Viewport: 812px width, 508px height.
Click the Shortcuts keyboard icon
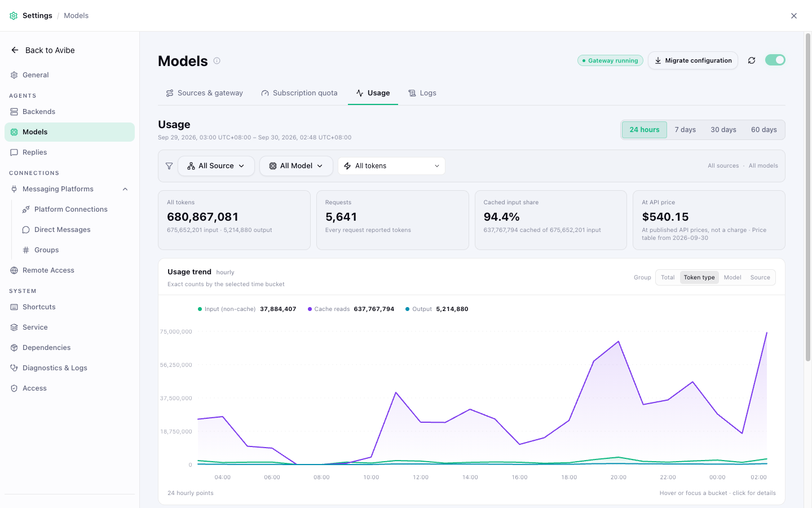click(x=14, y=307)
